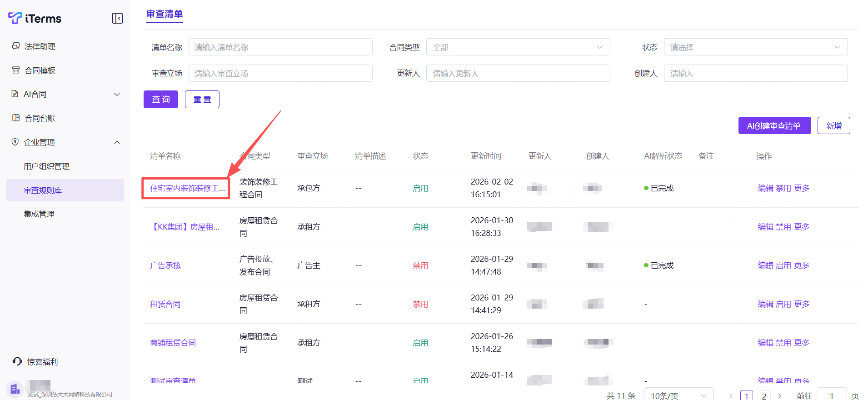The height and width of the screenshot is (400, 868).
Task: Click the AI创建审查清单 button
Action: coord(774,126)
